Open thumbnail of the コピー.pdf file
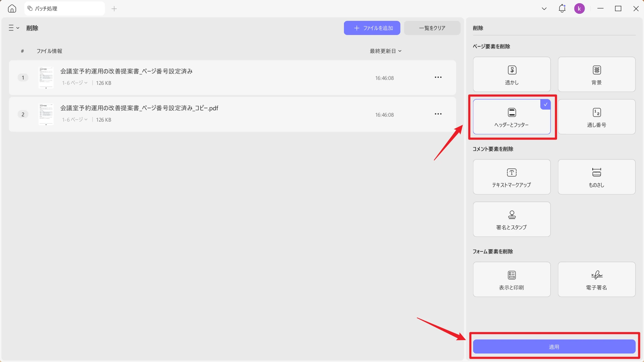Screen dimensions: 644x362 tap(46, 114)
